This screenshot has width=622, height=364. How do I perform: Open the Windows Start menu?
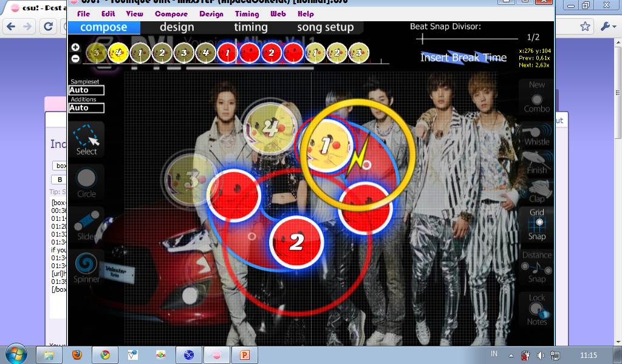15,354
